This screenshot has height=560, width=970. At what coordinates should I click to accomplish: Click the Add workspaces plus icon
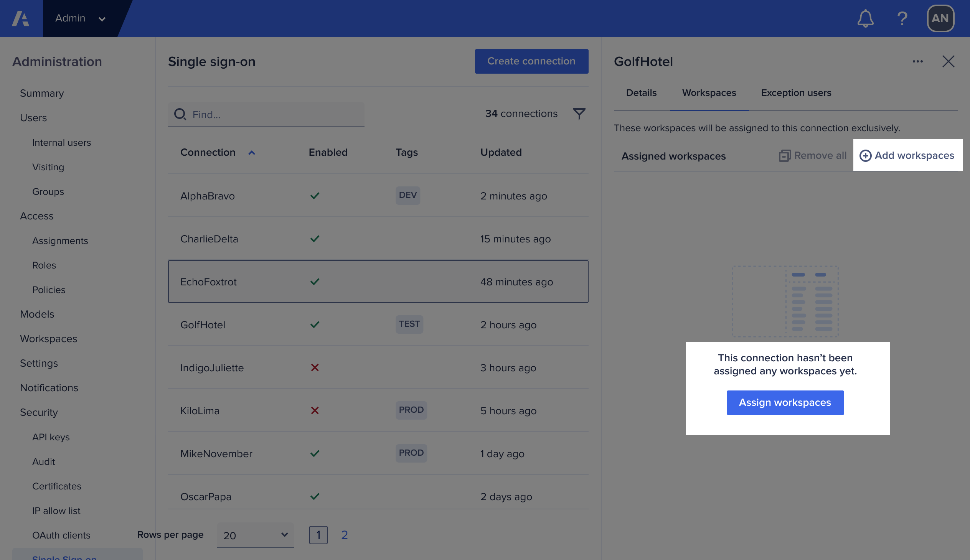[x=866, y=155]
